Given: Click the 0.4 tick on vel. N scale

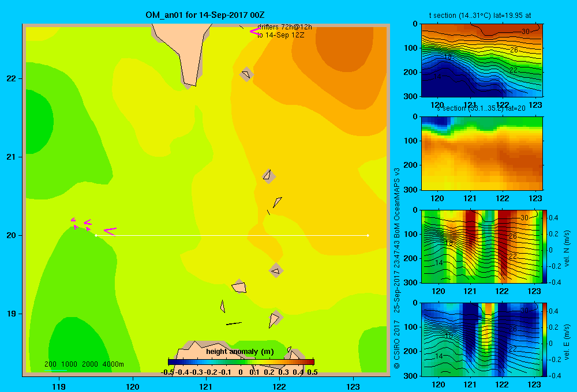Looking at the screenshot, I should [553, 218].
